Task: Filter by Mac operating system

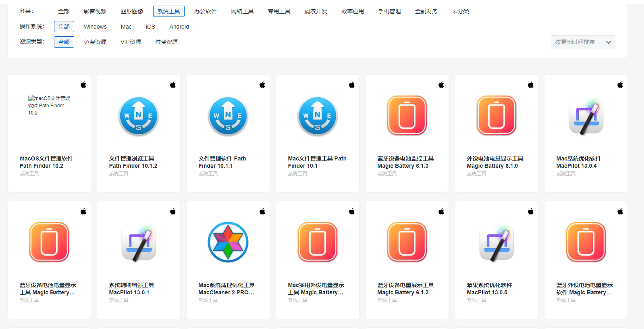Action: tap(126, 27)
